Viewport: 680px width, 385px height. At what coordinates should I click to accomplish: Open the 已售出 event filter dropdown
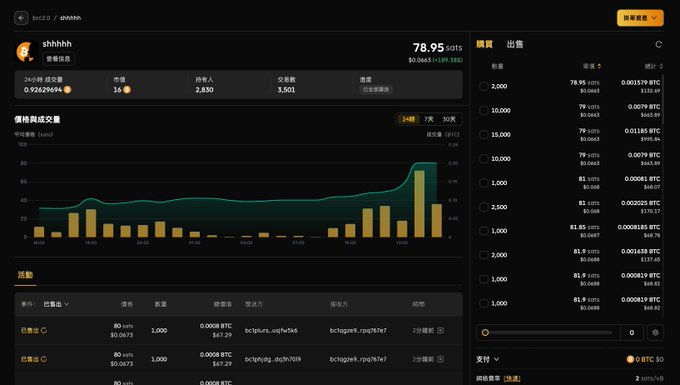[56, 304]
